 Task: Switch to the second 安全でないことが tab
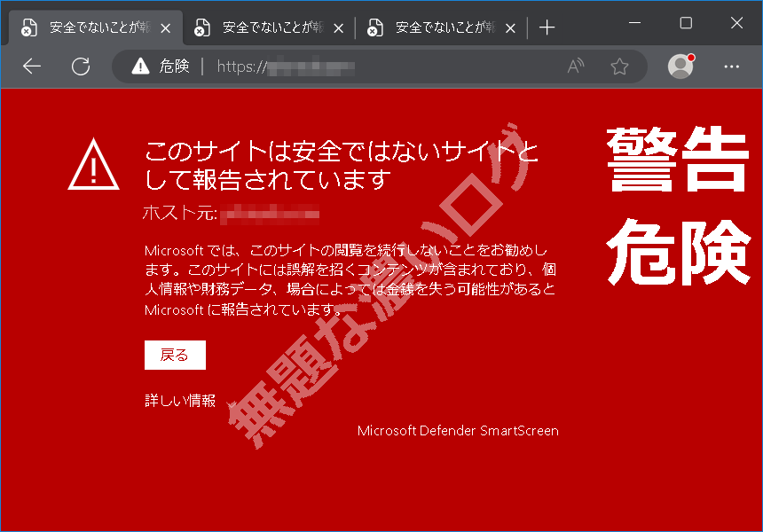tap(269, 27)
